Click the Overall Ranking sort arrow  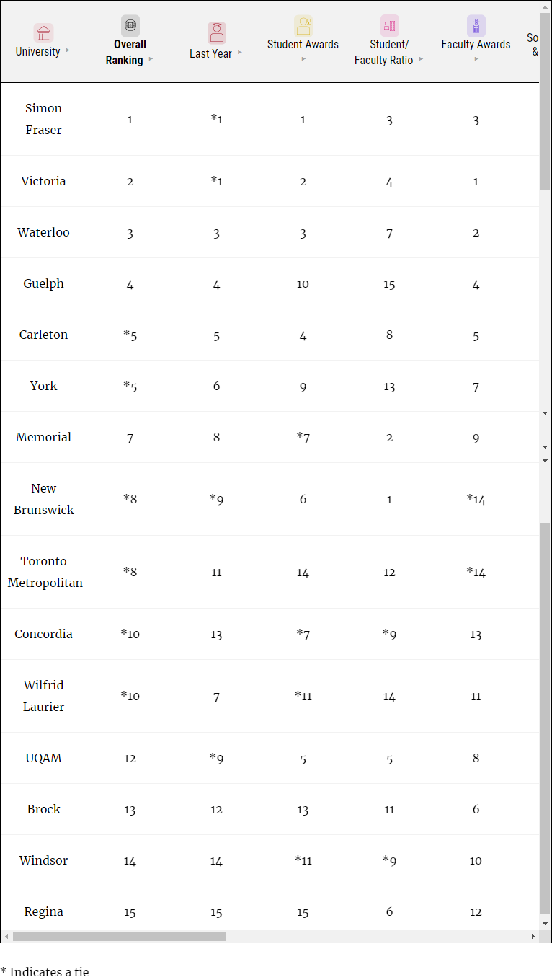(151, 59)
